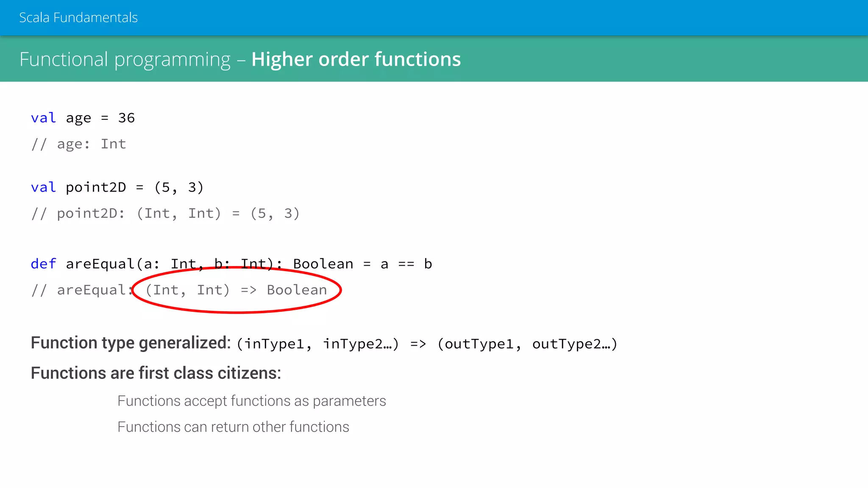Click 'Function type generalized:' heading
The width and height of the screenshot is (868, 488).
coord(131,343)
